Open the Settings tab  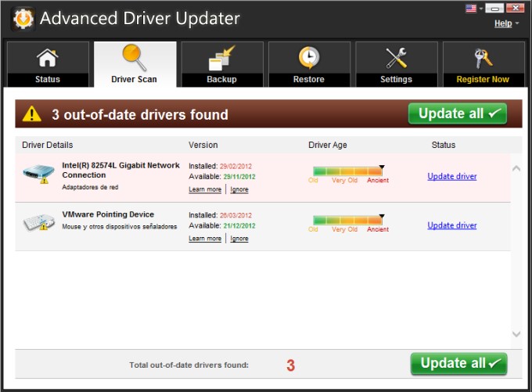click(397, 64)
